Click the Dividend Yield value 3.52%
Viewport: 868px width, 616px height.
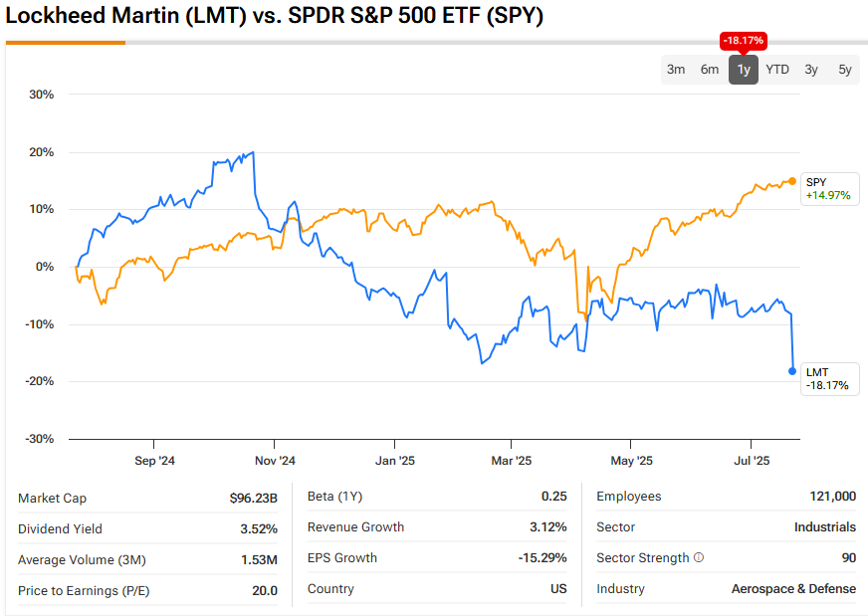pyautogui.click(x=259, y=529)
